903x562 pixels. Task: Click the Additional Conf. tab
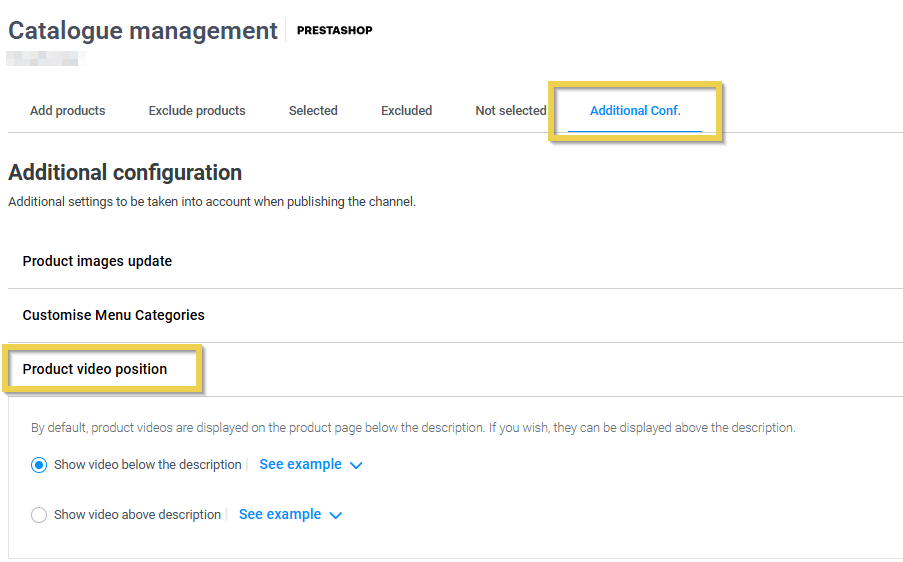(635, 111)
